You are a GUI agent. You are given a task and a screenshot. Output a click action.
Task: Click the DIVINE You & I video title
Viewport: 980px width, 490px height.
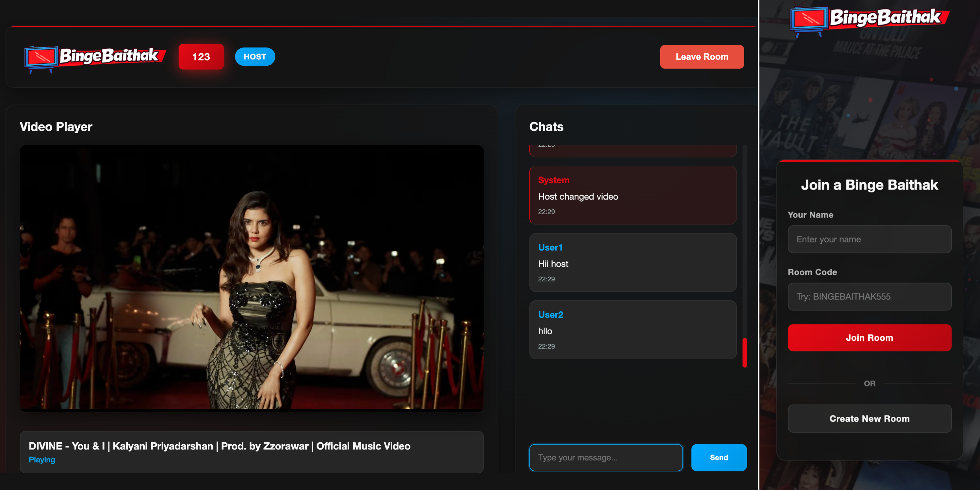tap(220, 446)
